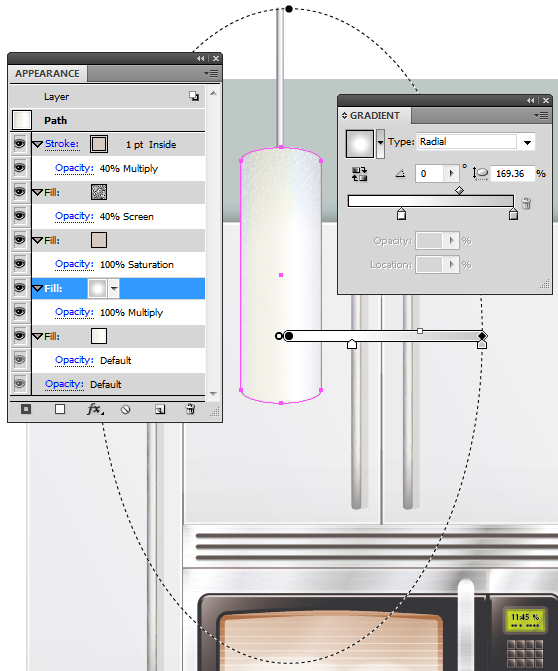Select the right gradient stop in Gradient panel

(x=513, y=214)
